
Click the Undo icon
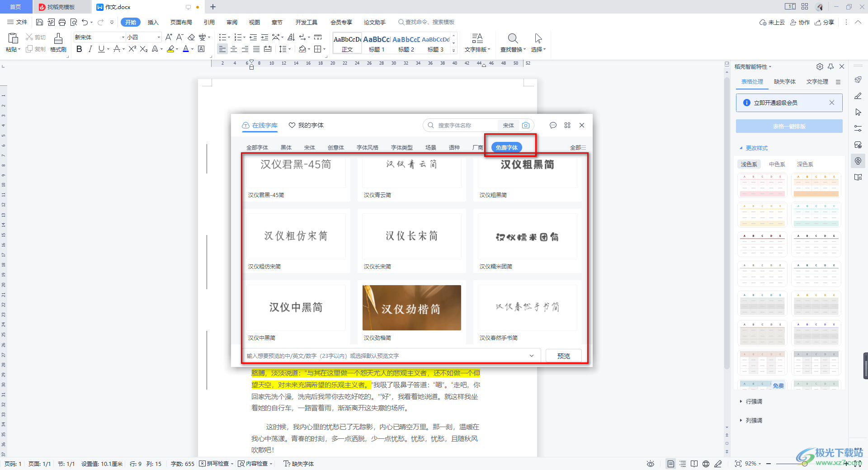[85, 22]
